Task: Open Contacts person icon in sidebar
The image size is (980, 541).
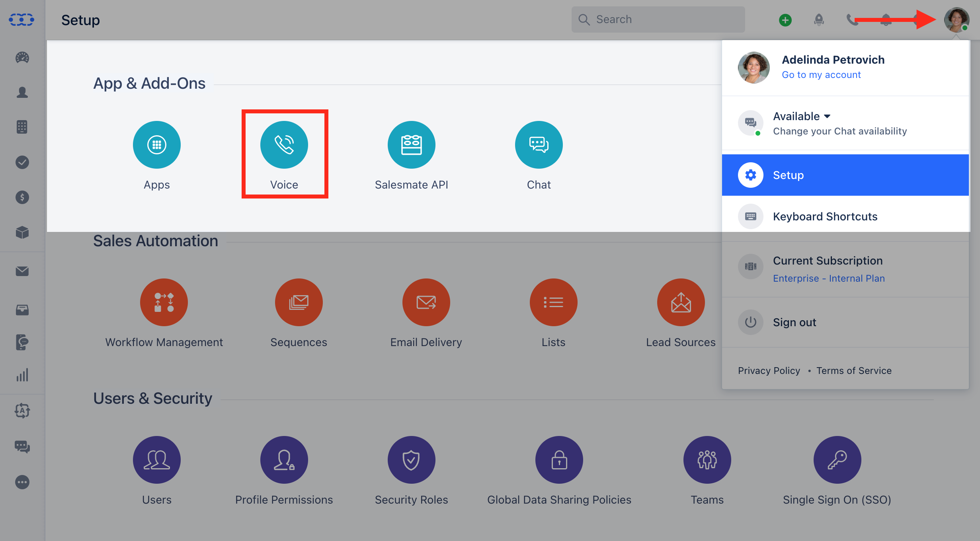Action: click(22, 92)
